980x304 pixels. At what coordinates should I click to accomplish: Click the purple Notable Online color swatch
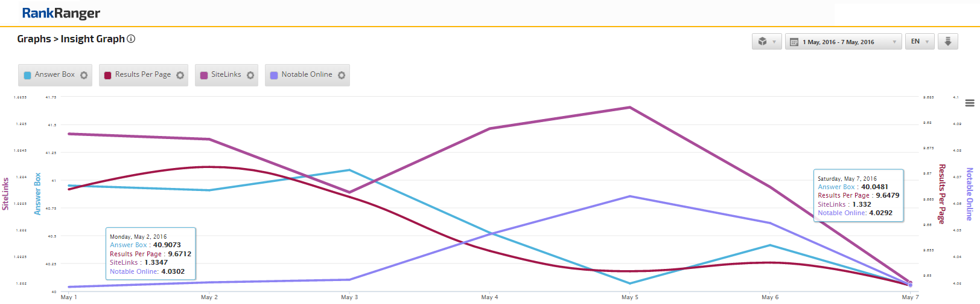[x=274, y=76]
